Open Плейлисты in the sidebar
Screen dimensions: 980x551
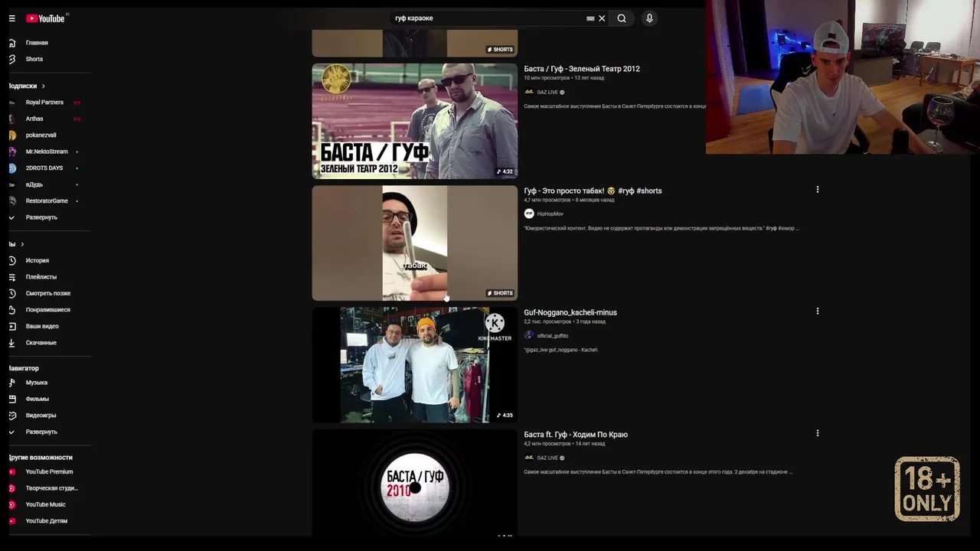pyautogui.click(x=41, y=277)
